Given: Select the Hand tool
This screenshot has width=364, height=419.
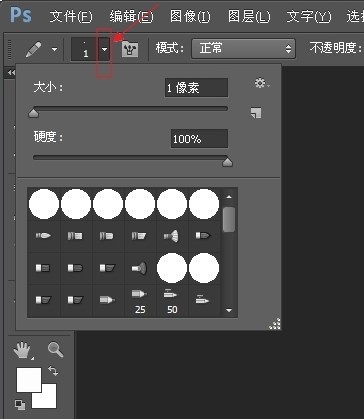Looking at the screenshot, I should (x=22, y=350).
